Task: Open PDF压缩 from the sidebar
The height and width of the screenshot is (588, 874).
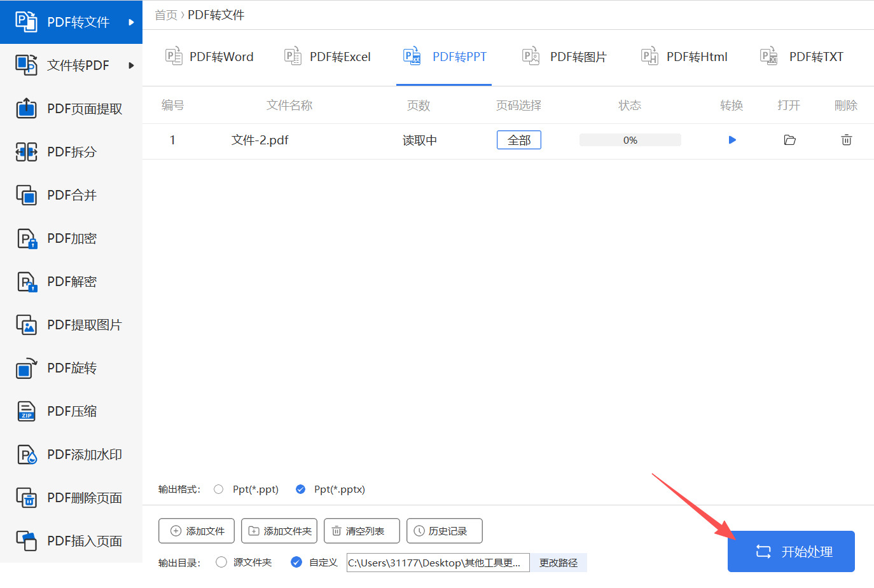Action: coord(71,411)
